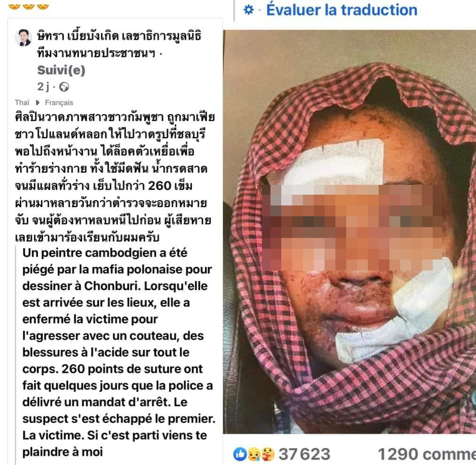Click the care hug reaction icon
Image resolution: width=476 pixels, height=465 pixels.
tap(268, 454)
